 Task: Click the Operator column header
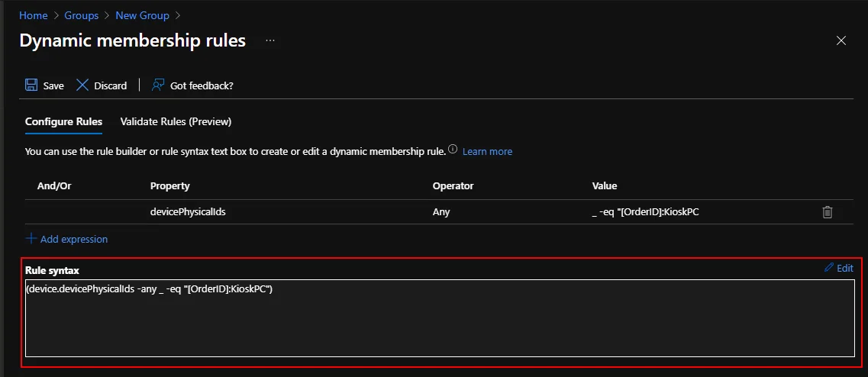tap(453, 186)
